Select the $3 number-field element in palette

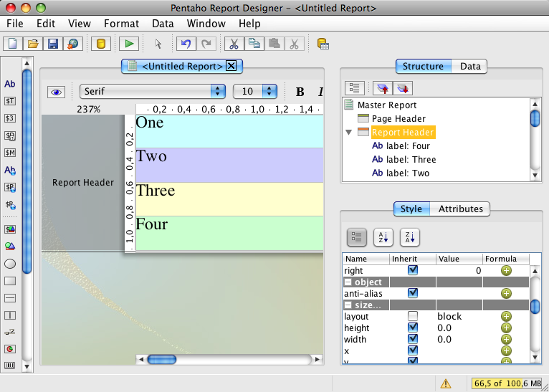[x=10, y=118]
